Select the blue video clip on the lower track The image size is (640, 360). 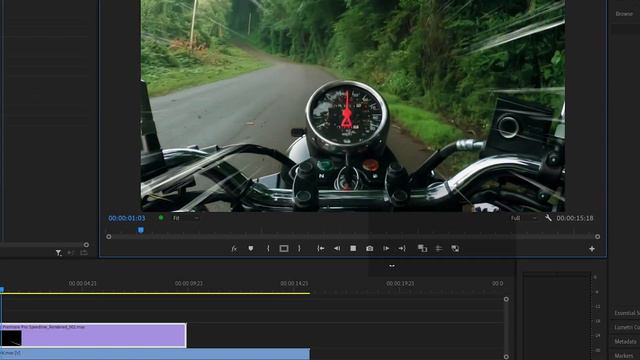(155, 354)
